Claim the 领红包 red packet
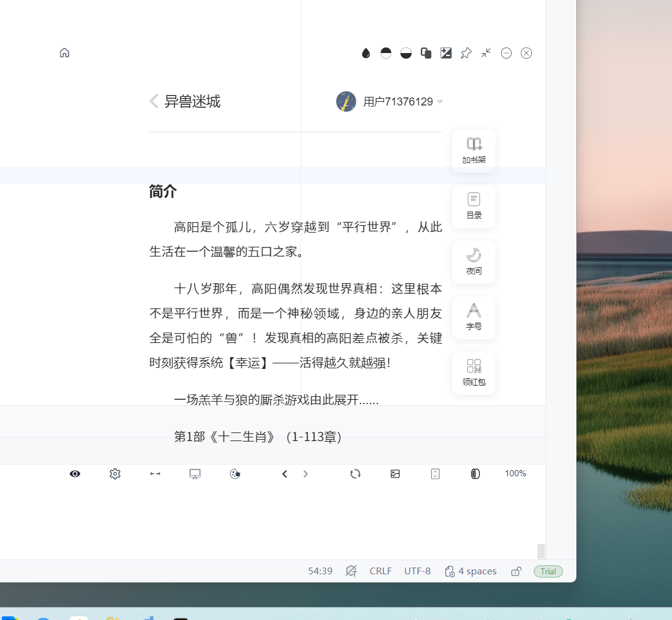 click(x=473, y=373)
